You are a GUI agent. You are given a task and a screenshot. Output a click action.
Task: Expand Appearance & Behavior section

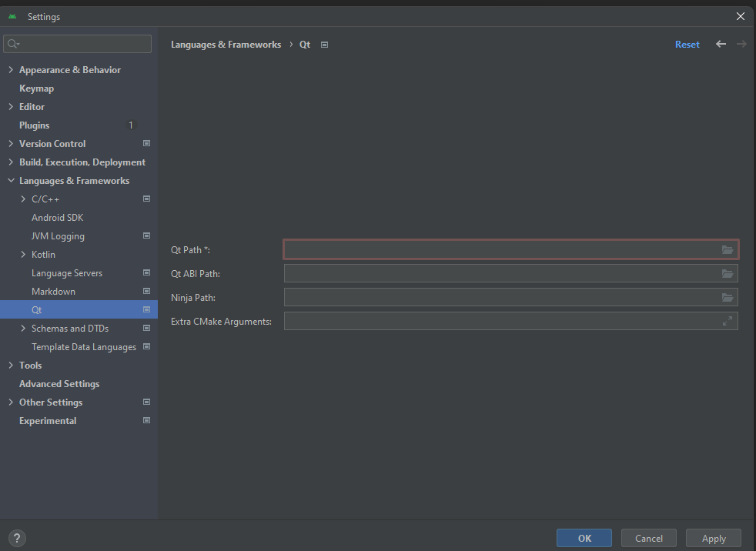(11, 70)
